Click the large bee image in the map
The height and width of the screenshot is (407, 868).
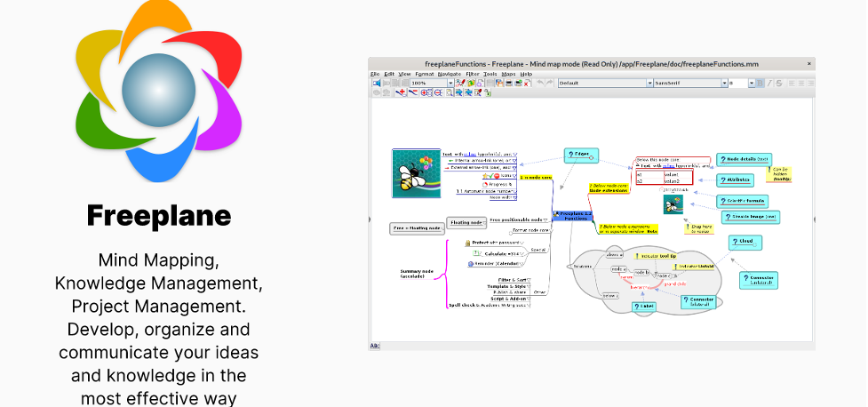416,172
